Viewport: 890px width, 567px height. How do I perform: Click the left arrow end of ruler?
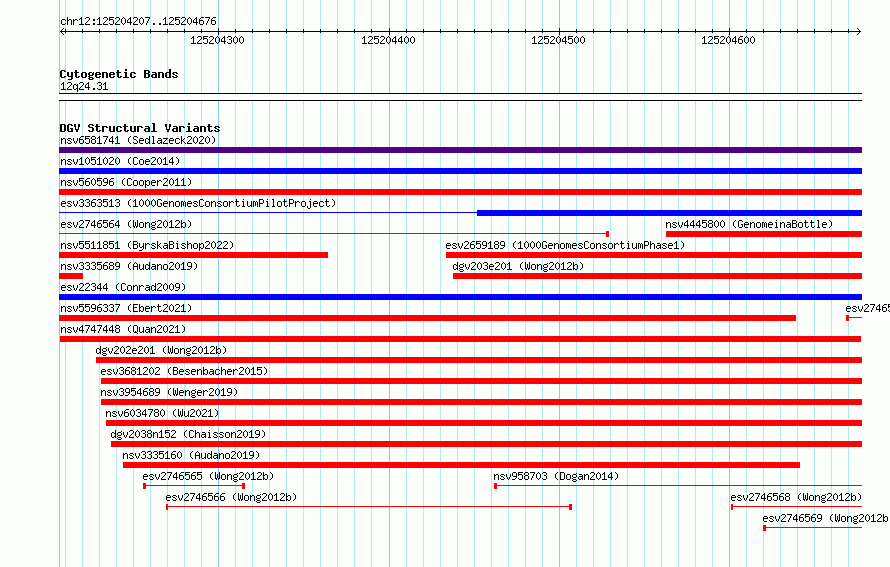[62, 32]
